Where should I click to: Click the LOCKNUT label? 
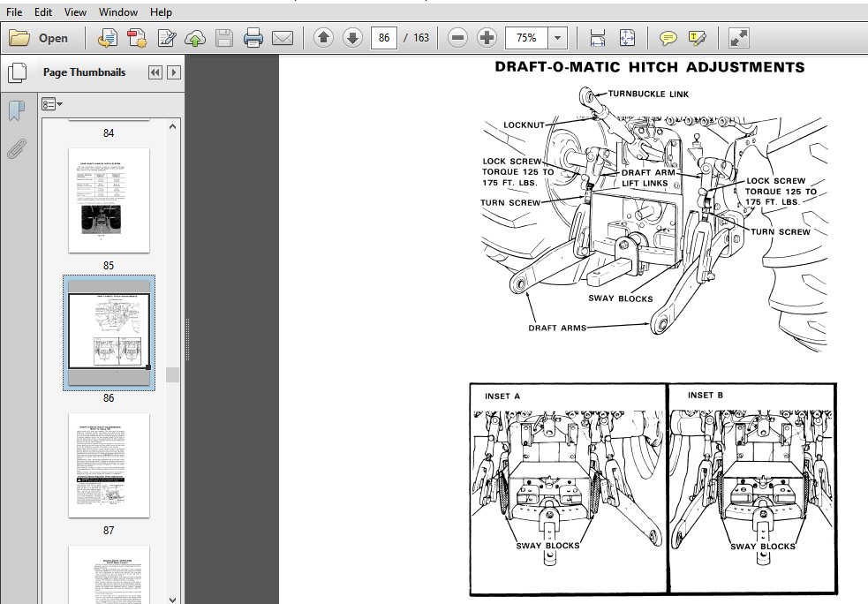point(525,125)
